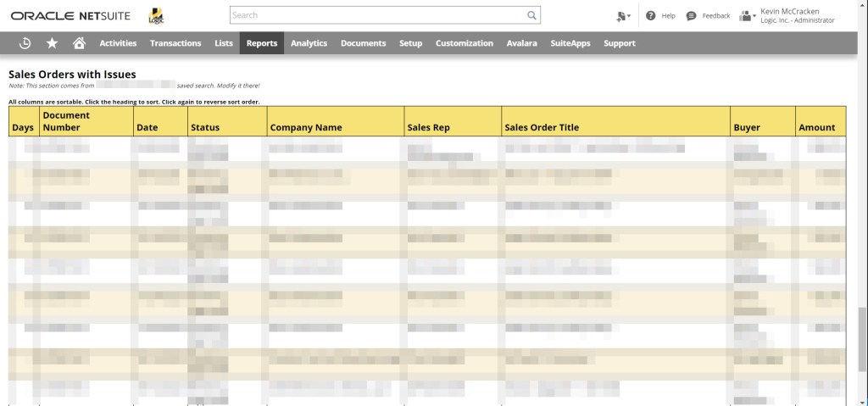
Task: Click the Sales Order Title column header
Action: 542,127
